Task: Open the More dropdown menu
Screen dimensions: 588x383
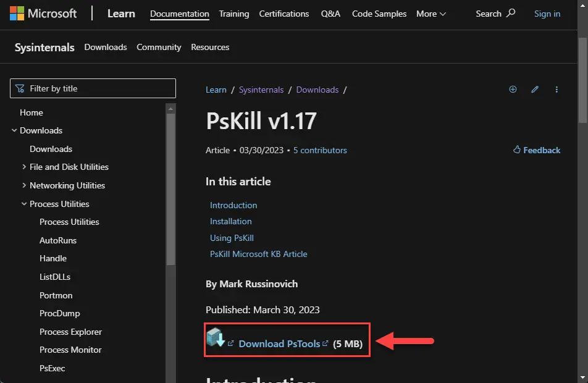Action: pos(431,14)
